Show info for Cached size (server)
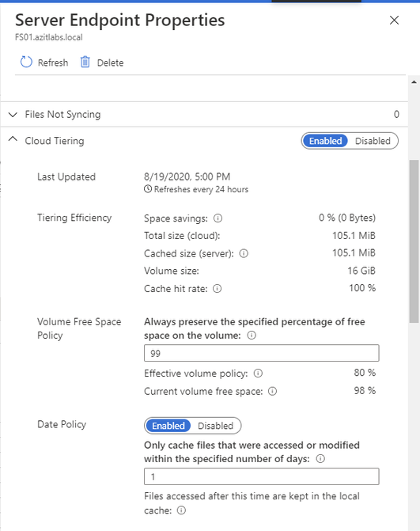 point(244,253)
